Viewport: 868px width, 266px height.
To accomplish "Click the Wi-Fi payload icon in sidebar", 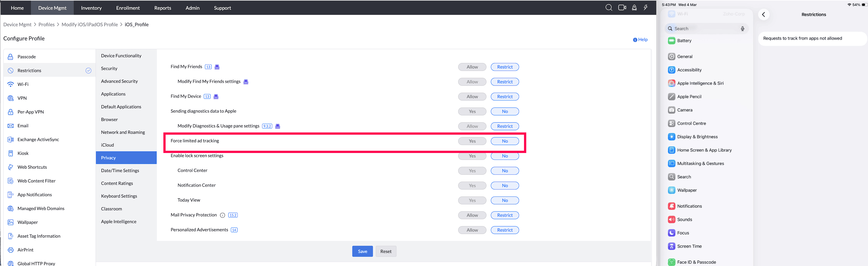I will click(10, 84).
